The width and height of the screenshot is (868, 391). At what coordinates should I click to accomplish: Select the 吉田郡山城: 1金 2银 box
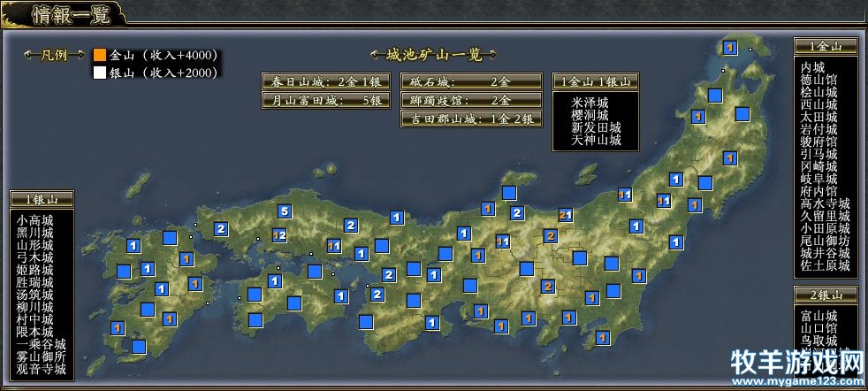pos(471,119)
